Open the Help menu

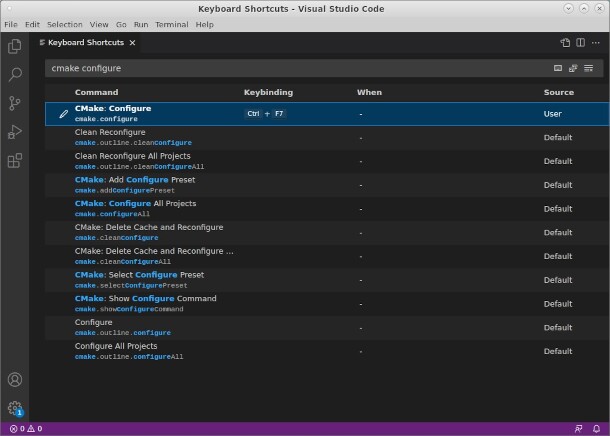pyautogui.click(x=204, y=25)
